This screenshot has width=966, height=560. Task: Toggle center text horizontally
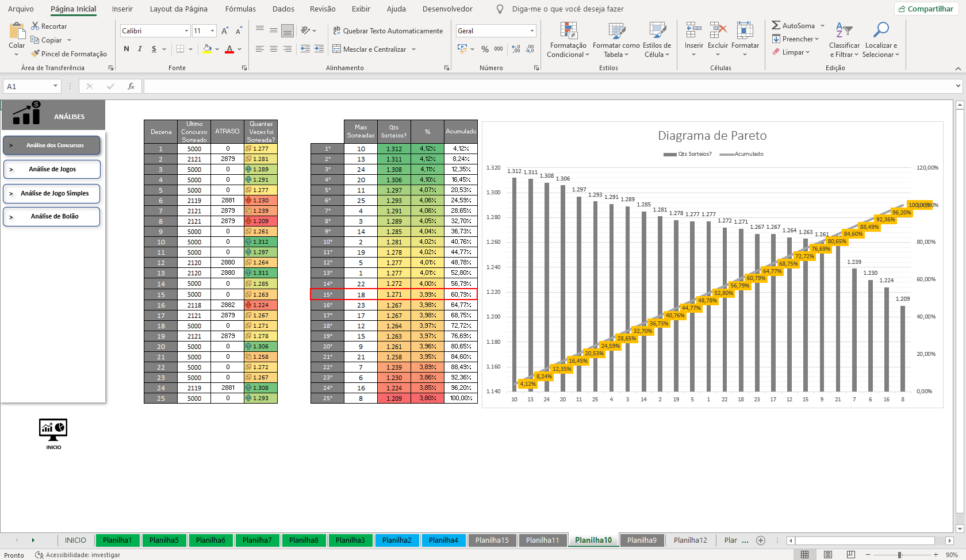[274, 49]
